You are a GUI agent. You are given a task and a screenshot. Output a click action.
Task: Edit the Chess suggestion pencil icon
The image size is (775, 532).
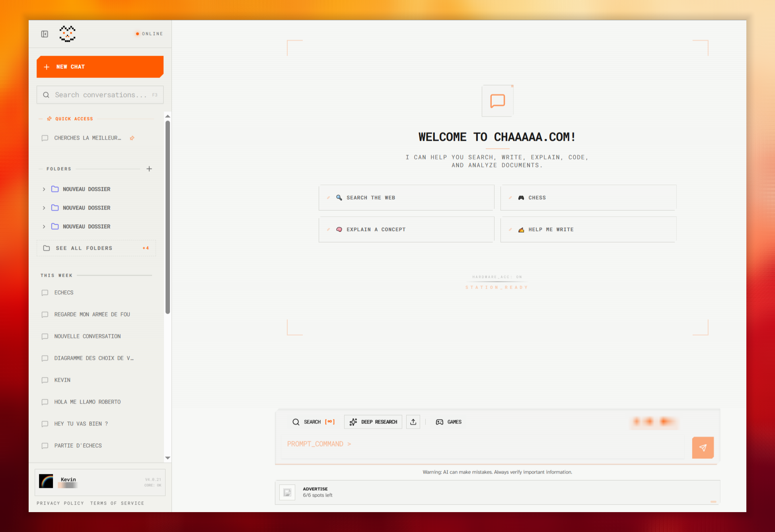[x=510, y=198]
